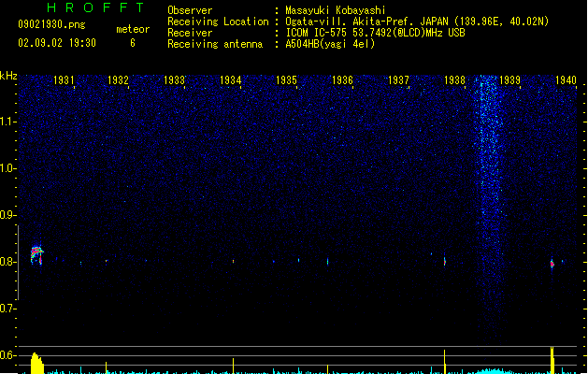Screen dimensions: 588x374
Task: Click the 0.9 frequency axis label
Action: pyautogui.click(x=7, y=215)
